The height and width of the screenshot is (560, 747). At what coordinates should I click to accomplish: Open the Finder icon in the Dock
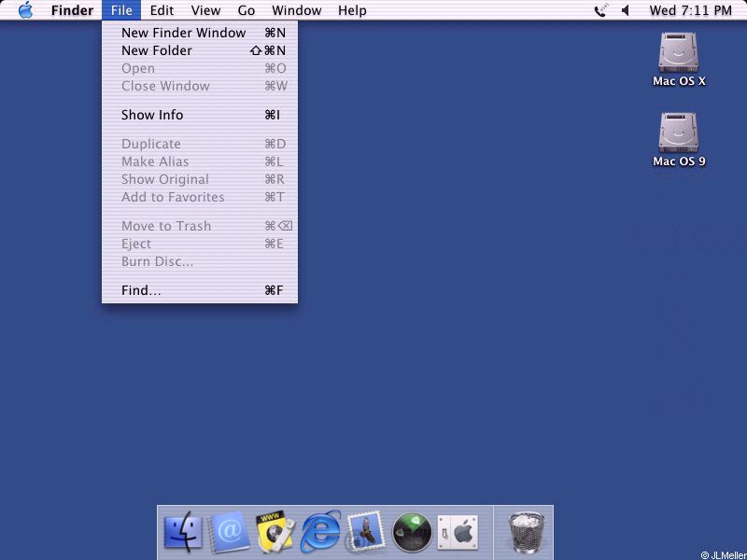(x=183, y=532)
